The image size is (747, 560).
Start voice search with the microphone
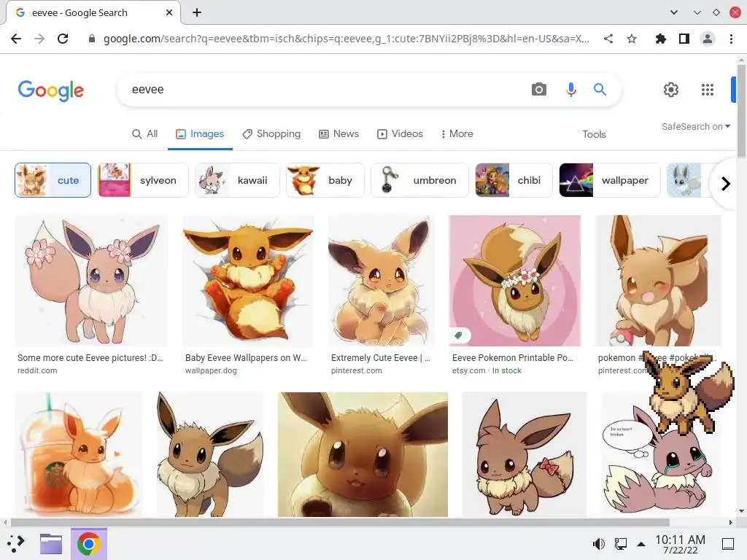(570, 89)
